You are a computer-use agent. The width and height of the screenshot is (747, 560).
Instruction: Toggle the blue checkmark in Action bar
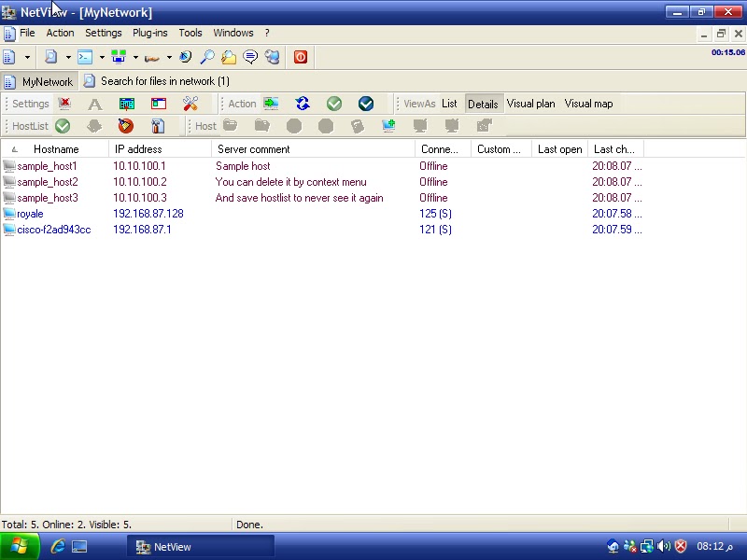(x=366, y=104)
